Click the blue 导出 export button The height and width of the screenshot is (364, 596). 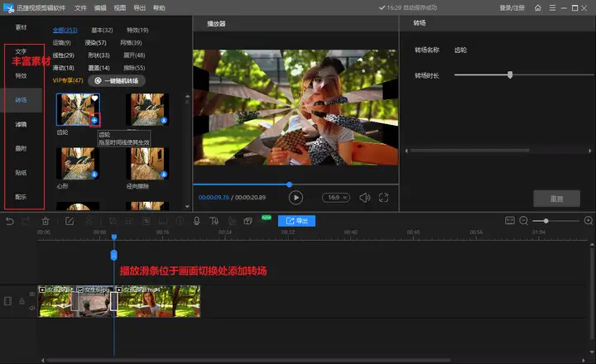[296, 221]
